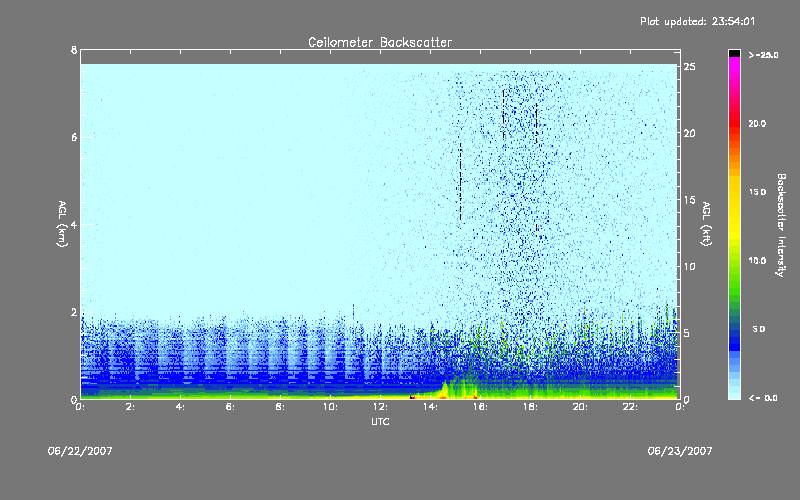This screenshot has width=800, height=500.
Task: Click the green band near 10.0 on colorbar
Action: (734, 265)
